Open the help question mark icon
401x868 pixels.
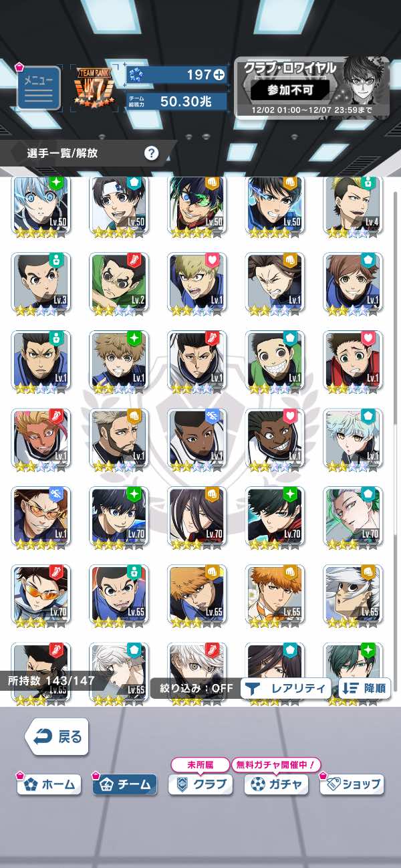(152, 153)
